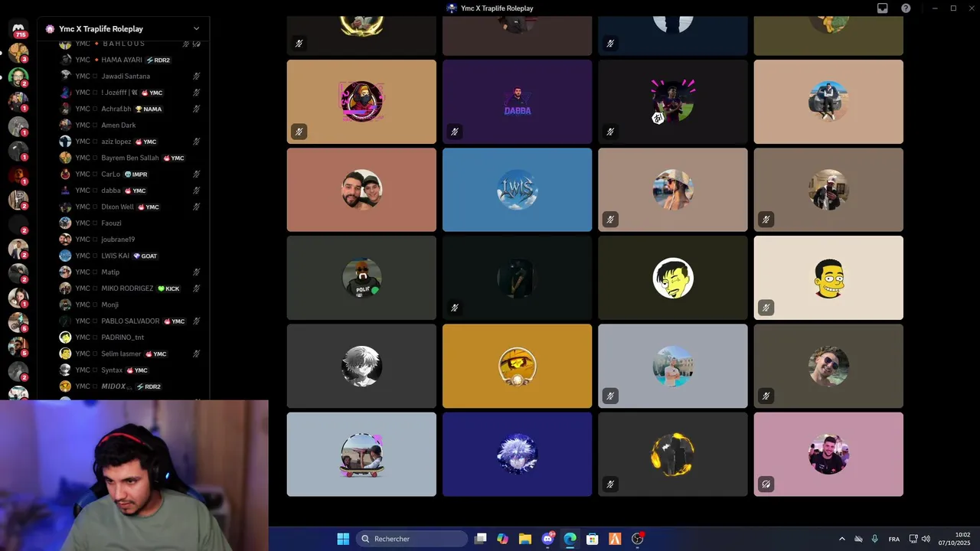
Task: Click the OneDrive cloud icon in tray
Action: point(858,539)
